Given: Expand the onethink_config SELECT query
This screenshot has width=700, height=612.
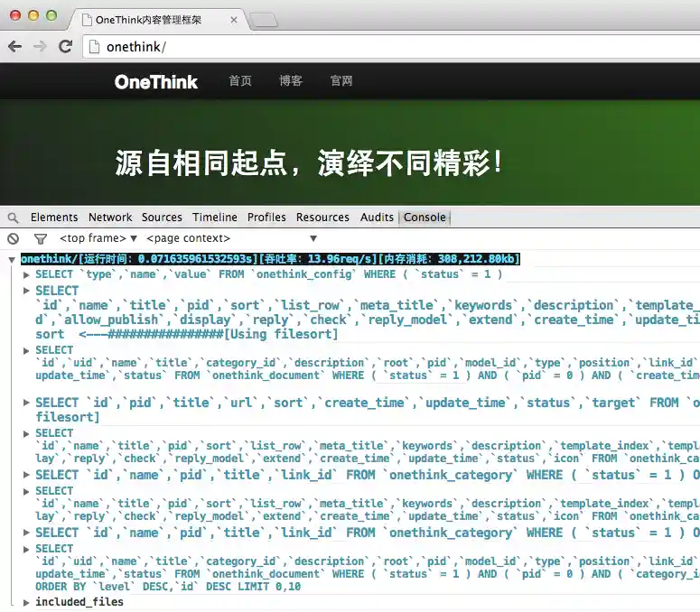Looking at the screenshot, I should (x=26, y=274).
